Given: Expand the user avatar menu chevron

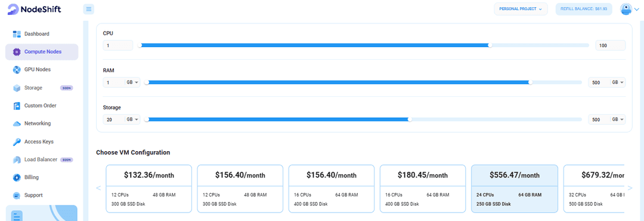Looking at the screenshot, I should [637, 10].
